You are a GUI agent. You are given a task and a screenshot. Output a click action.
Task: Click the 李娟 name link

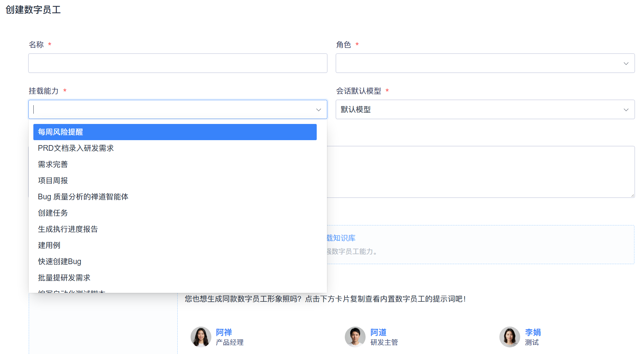533,332
